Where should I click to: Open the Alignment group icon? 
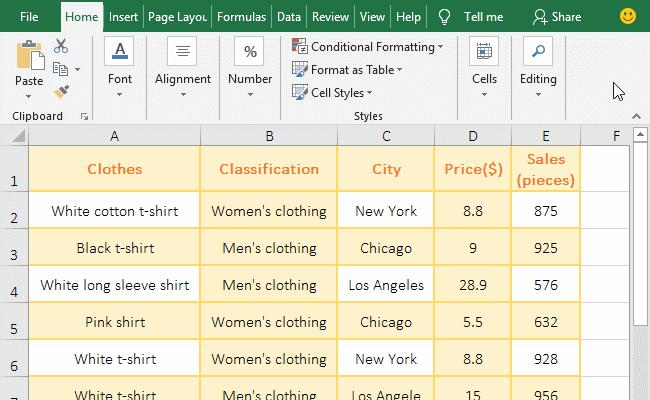pyautogui.click(x=182, y=51)
